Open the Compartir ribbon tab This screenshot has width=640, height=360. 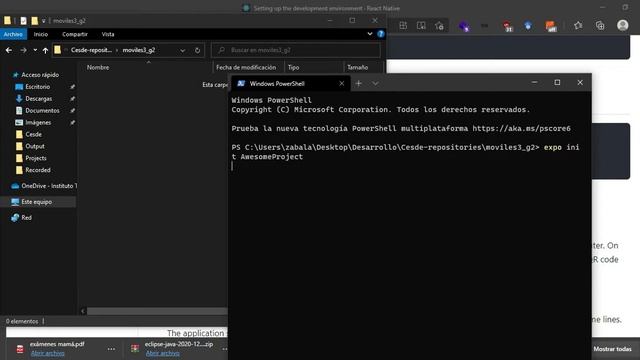click(75, 34)
